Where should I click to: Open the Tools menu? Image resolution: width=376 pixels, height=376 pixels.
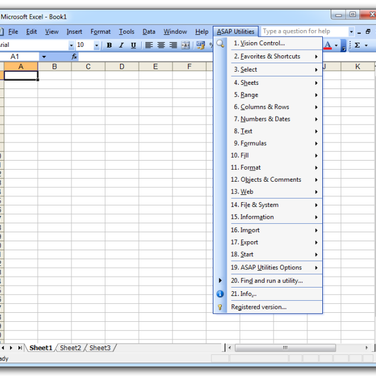point(127,32)
